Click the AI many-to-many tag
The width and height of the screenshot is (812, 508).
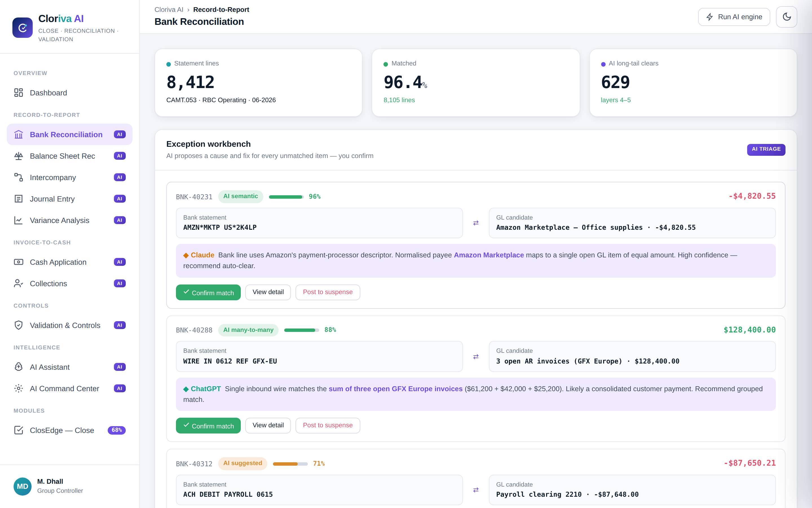click(x=248, y=330)
